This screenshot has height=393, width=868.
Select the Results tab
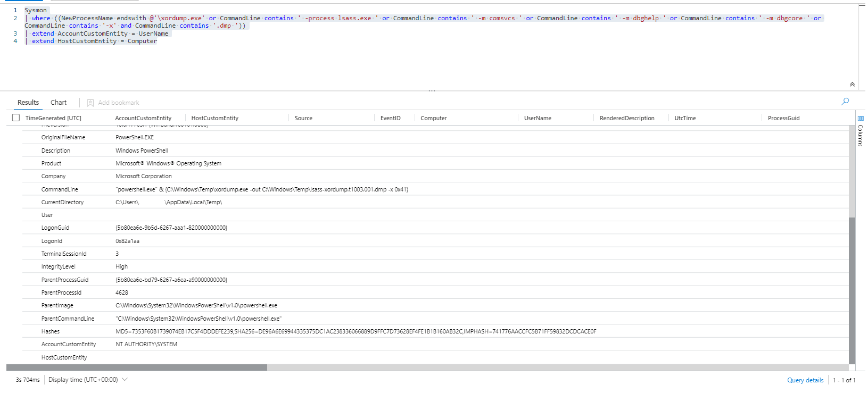pos(28,103)
